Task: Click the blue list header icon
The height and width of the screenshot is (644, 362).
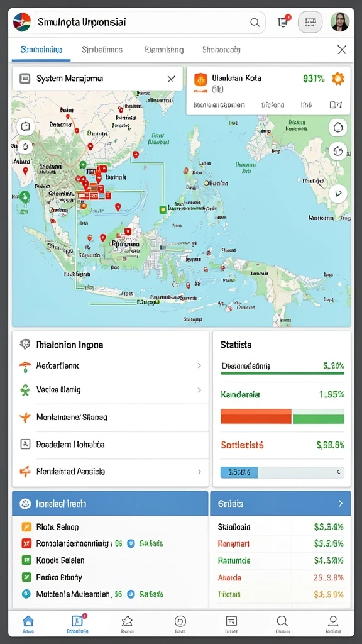Action: click(x=25, y=504)
